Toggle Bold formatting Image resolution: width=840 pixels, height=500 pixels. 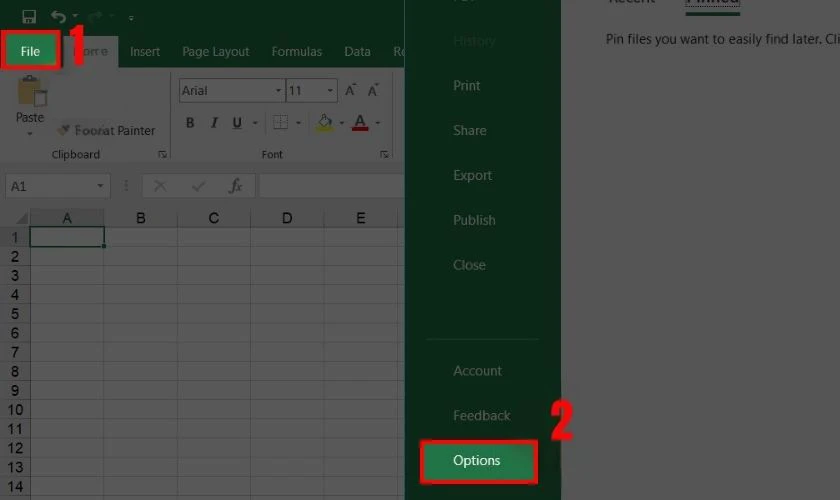(190, 123)
